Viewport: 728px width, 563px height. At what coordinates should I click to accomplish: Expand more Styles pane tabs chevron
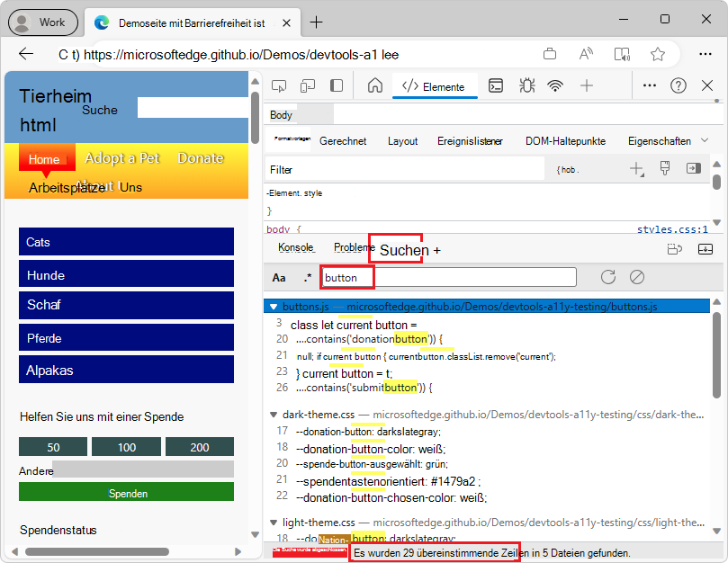pos(705,140)
